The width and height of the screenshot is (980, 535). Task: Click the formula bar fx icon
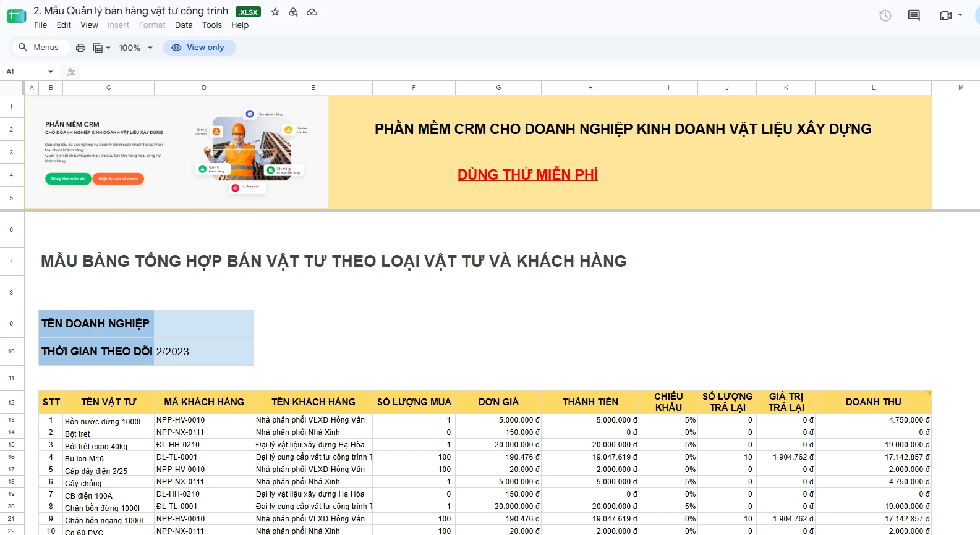71,72
